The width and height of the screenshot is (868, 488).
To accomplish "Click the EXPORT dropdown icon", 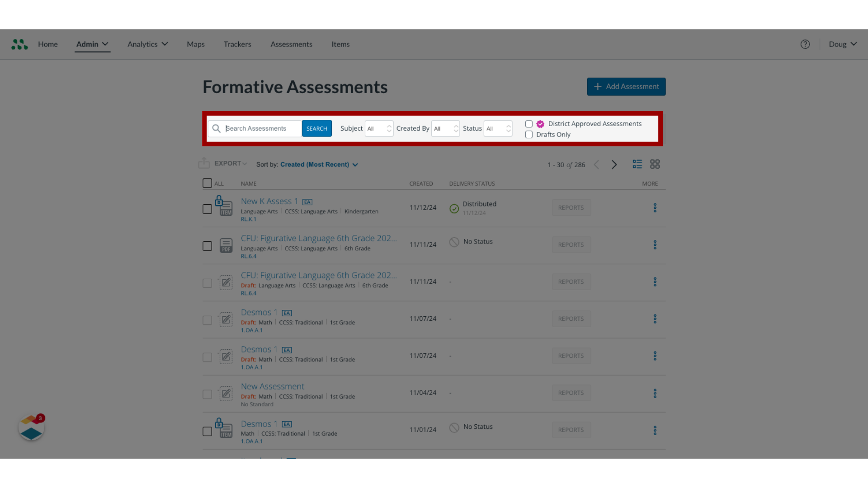I will point(245,164).
